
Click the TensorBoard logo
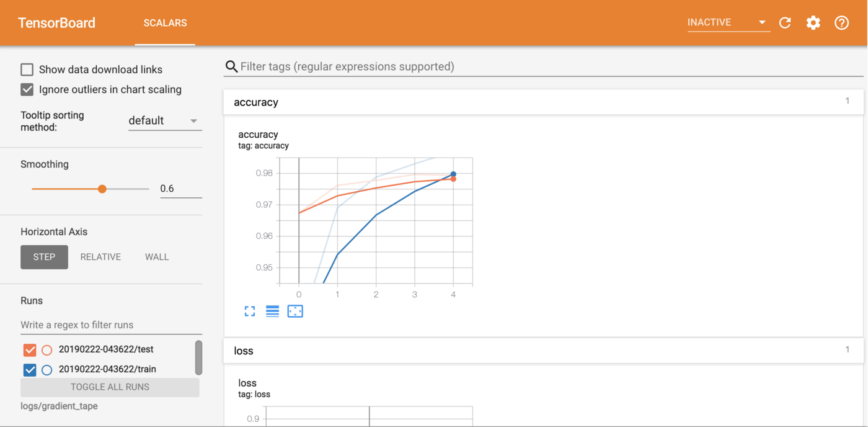pyautogui.click(x=56, y=22)
